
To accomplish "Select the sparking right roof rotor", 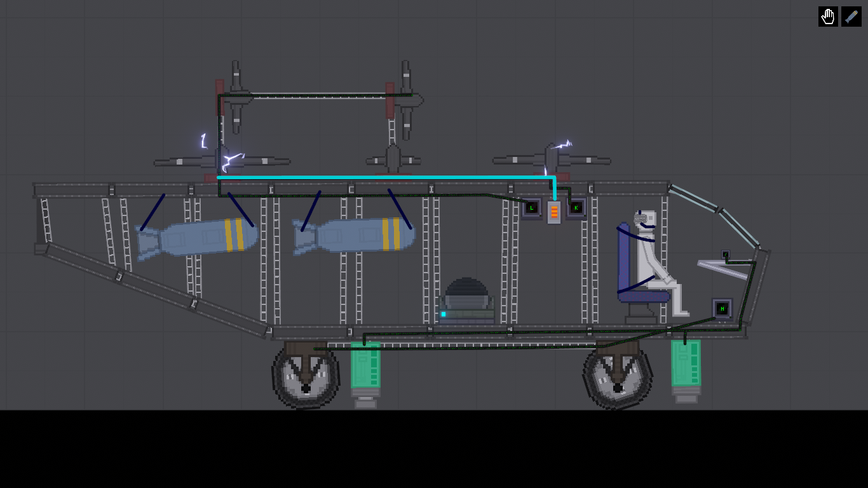I will tap(552, 159).
